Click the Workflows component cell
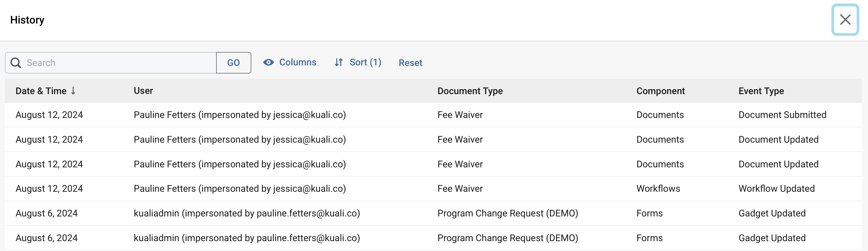The height and width of the screenshot is (251, 868). pos(658,189)
